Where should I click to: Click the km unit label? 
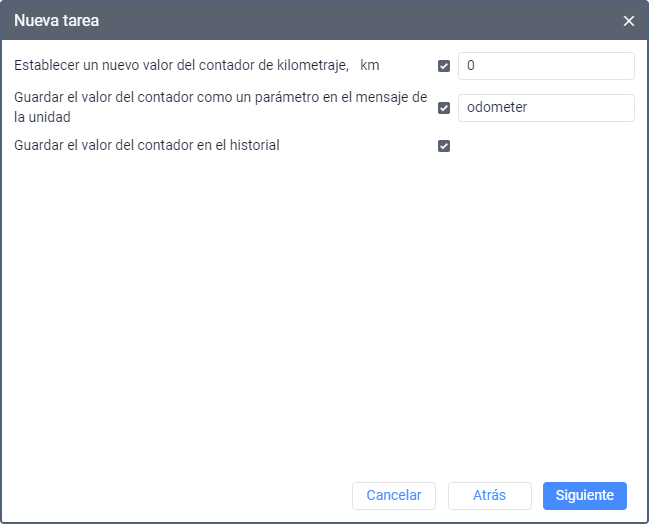pos(370,66)
